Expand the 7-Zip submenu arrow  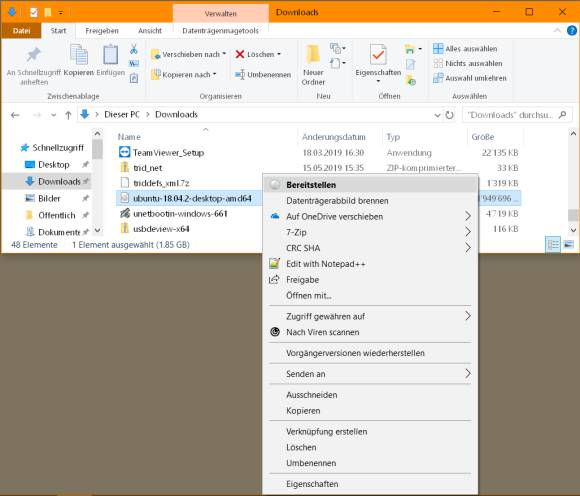click(468, 232)
